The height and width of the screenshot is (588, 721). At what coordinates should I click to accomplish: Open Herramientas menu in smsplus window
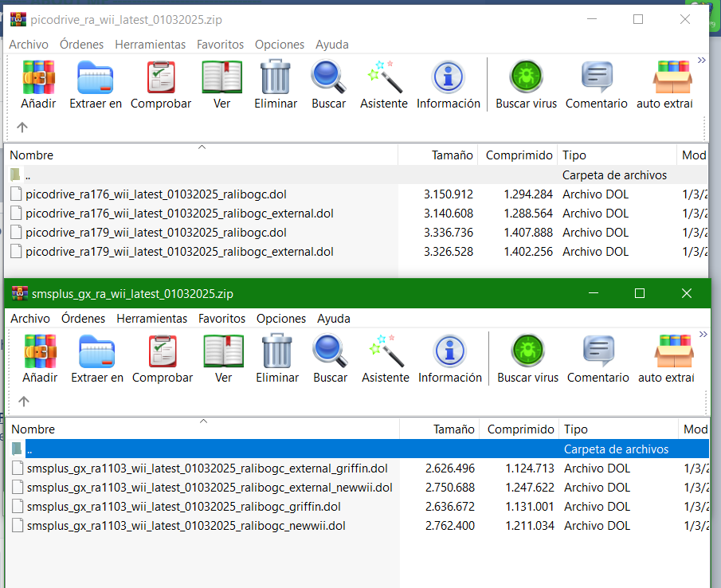click(151, 319)
